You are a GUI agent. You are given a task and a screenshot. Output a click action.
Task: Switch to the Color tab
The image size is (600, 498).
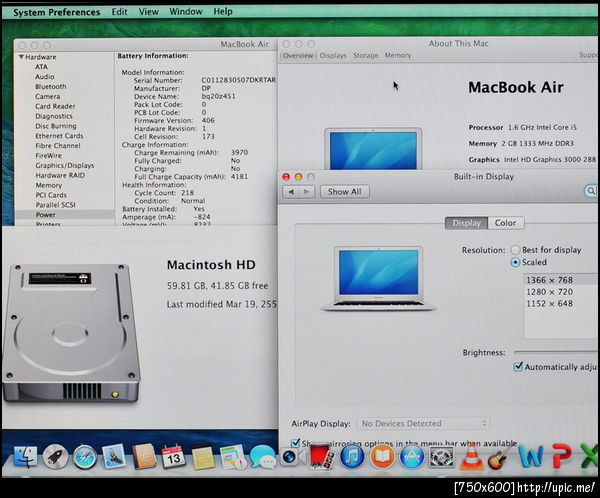[x=505, y=223]
